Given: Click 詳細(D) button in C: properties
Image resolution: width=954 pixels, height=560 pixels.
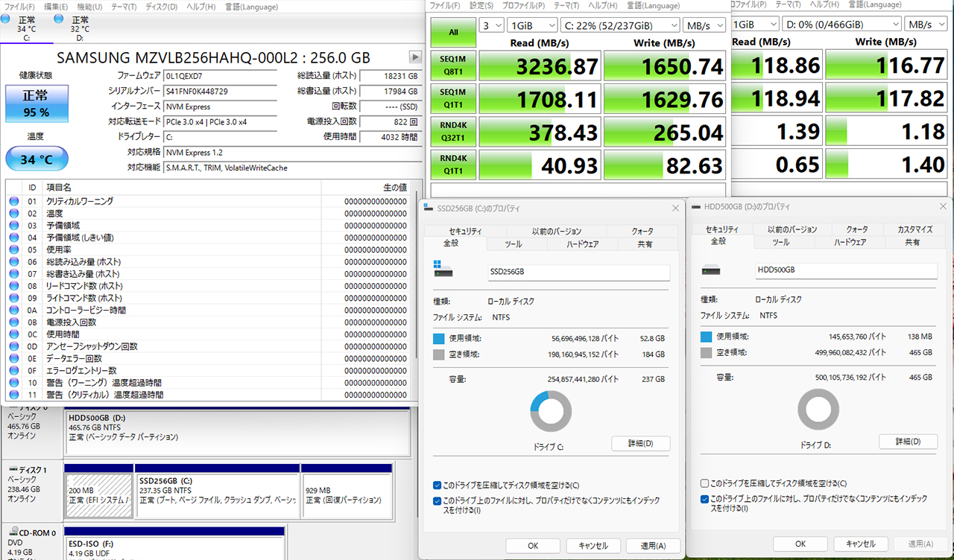Looking at the screenshot, I should 640,444.
